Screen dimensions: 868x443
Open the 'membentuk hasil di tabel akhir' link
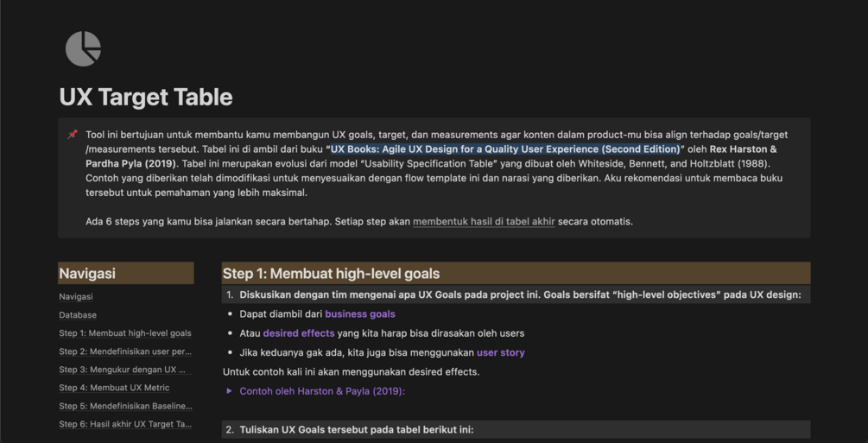484,222
